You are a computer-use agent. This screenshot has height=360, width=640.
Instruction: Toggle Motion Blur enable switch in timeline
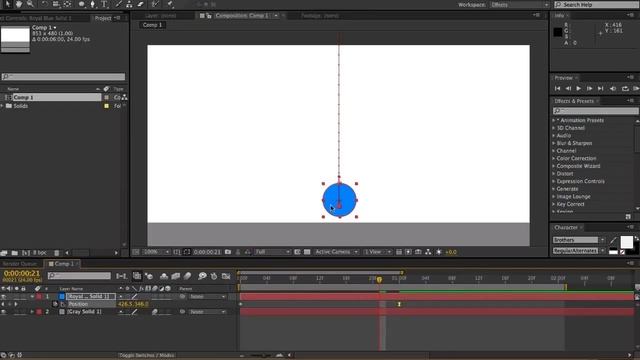(187, 276)
